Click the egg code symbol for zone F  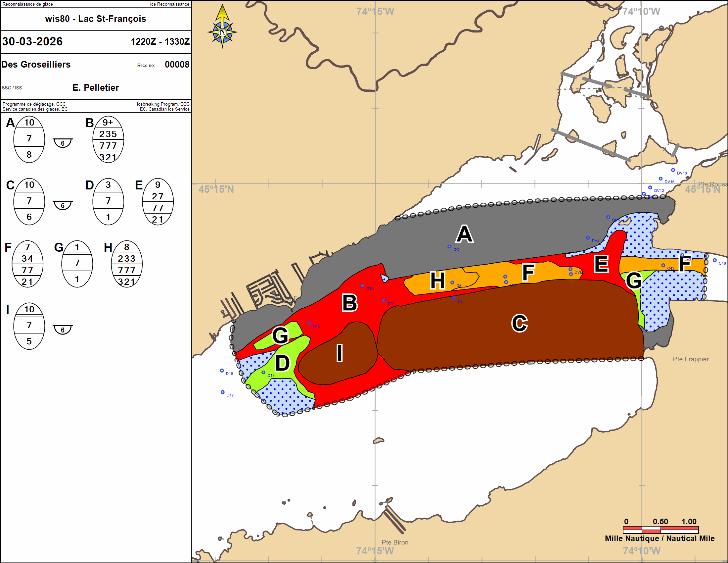pyautogui.click(x=27, y=264)
